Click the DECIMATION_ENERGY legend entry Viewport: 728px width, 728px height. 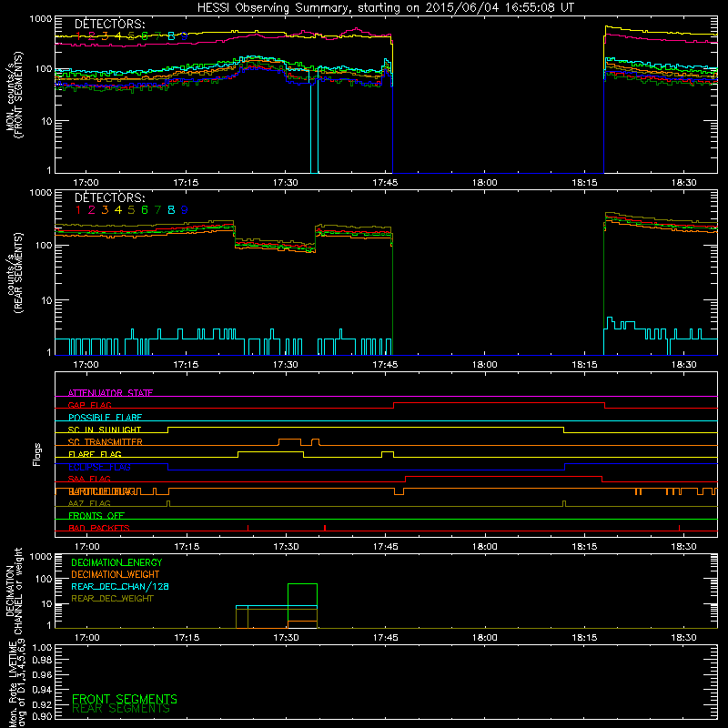pos(116,562)
